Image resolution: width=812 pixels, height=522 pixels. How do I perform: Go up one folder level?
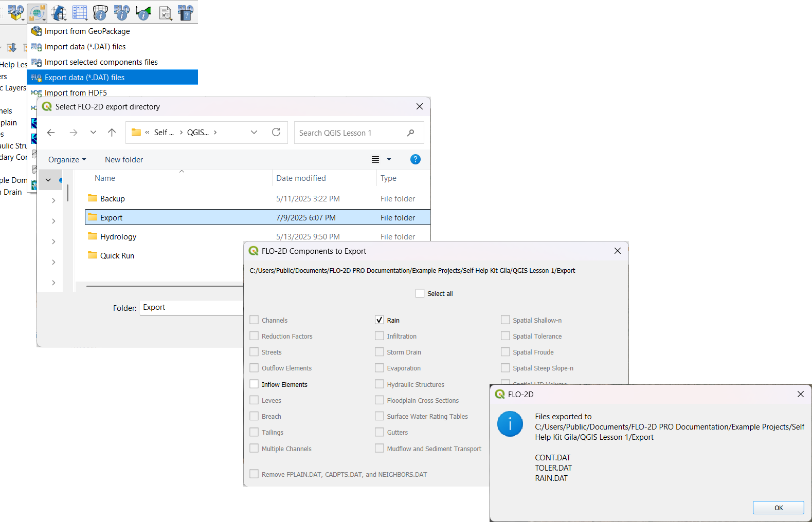coord(112,133)
